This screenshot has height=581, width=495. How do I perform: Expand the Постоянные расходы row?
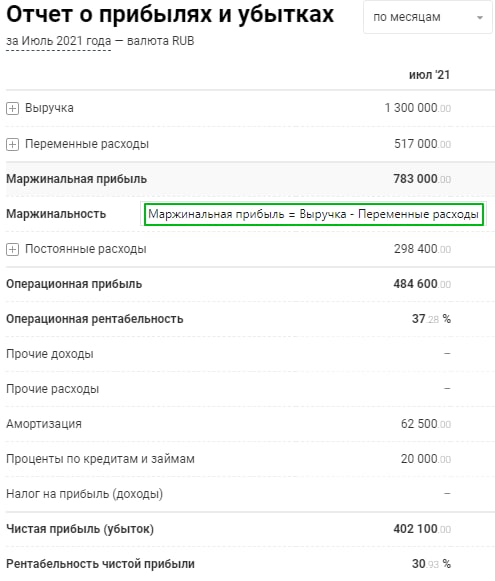pyautogui.click(x=12, y=249)
